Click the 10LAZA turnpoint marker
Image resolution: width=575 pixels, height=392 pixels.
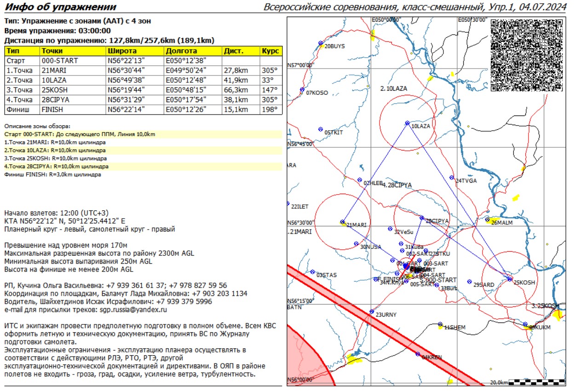407,123
